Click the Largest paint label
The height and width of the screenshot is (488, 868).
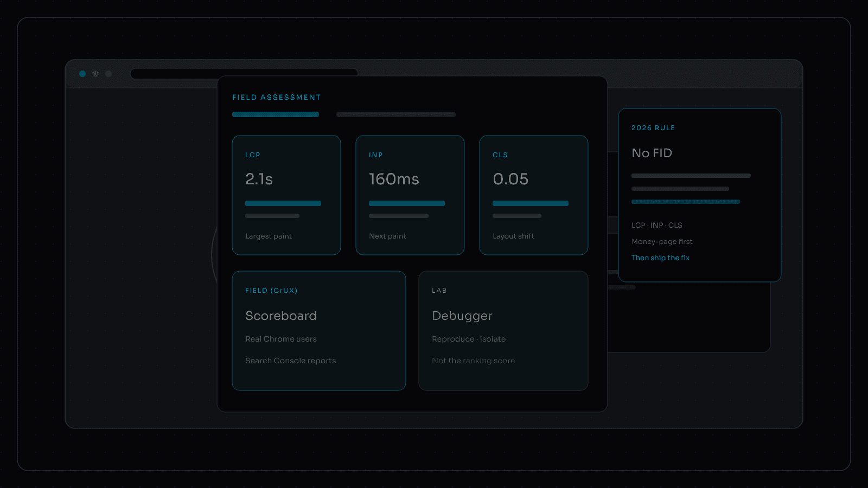click(269, 236)
